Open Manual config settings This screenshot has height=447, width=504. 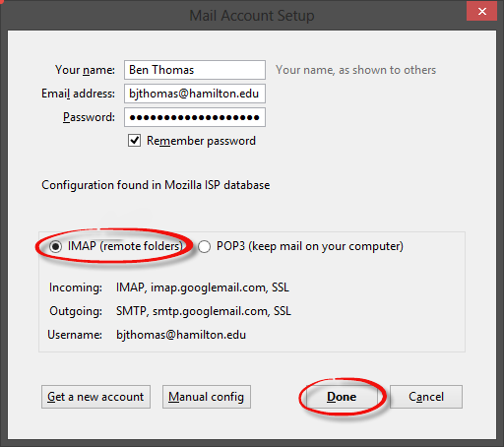(207, 397)
